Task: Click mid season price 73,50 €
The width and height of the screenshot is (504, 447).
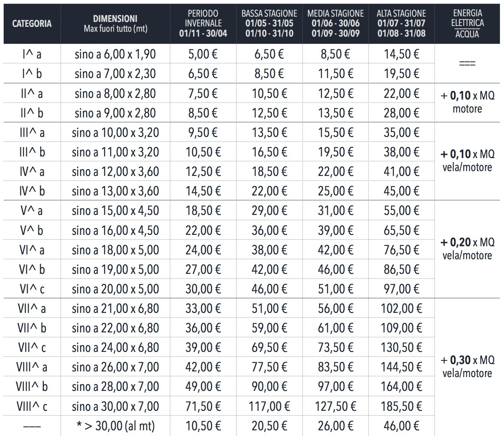Action: coord(335,347)
